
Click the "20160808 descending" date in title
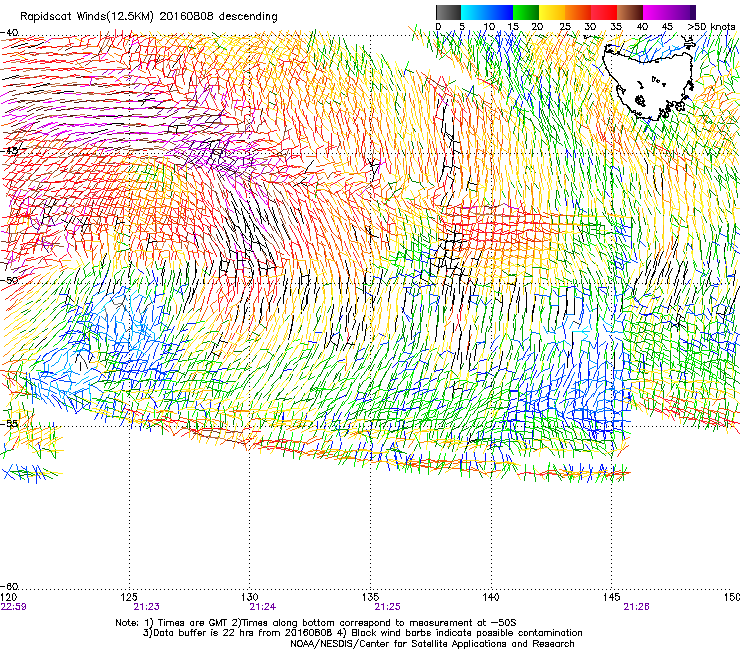(218, 16)
